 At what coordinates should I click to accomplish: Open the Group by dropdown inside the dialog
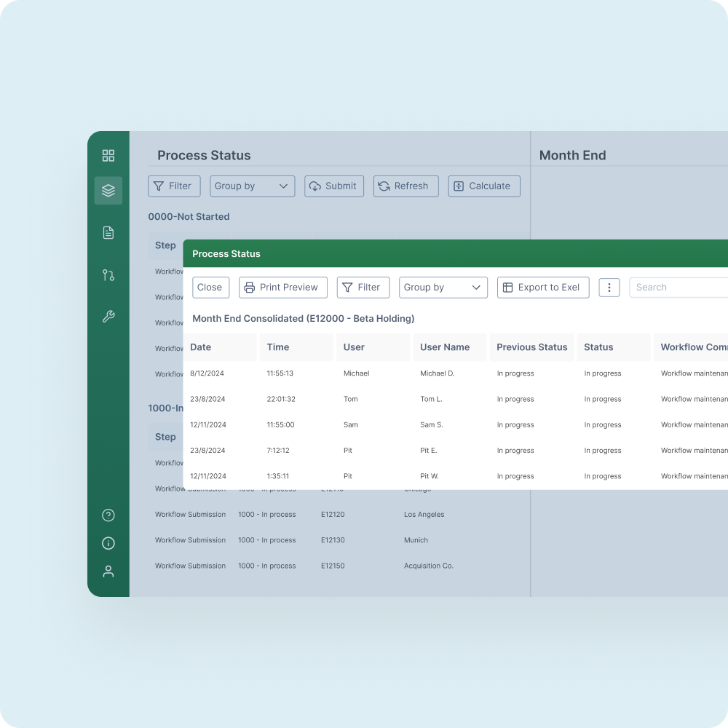point(443,287)
